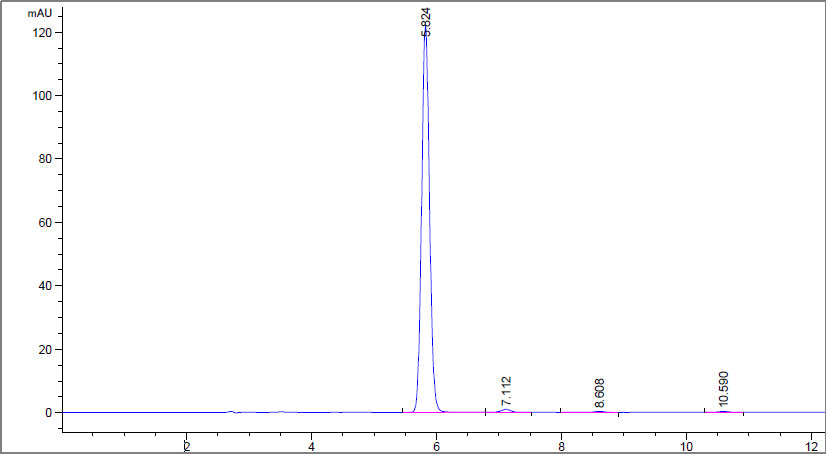Click the 6 minute x-axis label

pos(436,444)
